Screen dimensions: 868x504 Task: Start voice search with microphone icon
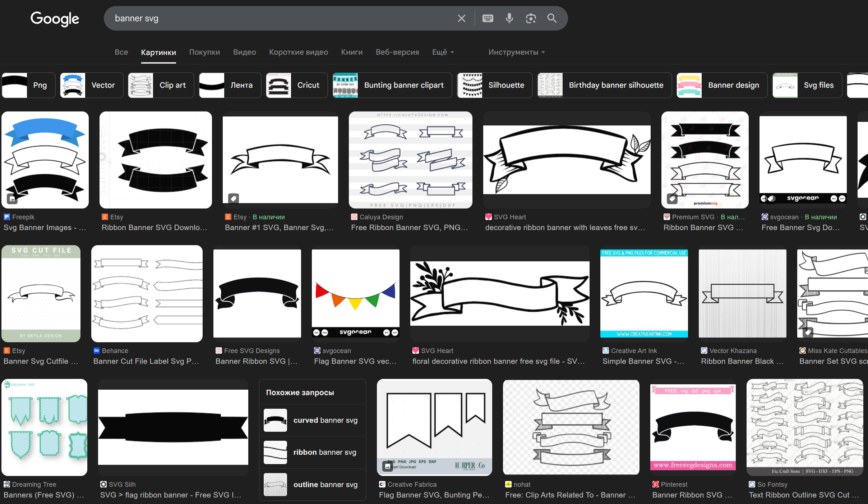coord(509,18)
